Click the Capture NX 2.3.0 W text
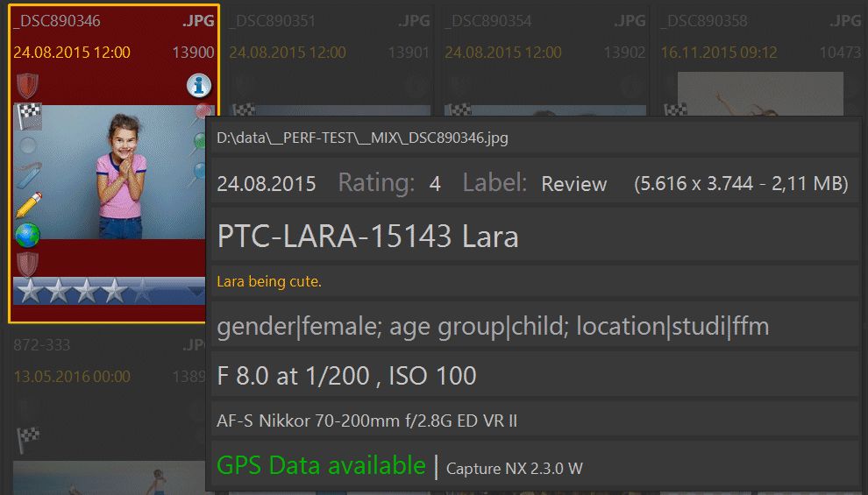 pyautogui.click(x=515, y=469)
